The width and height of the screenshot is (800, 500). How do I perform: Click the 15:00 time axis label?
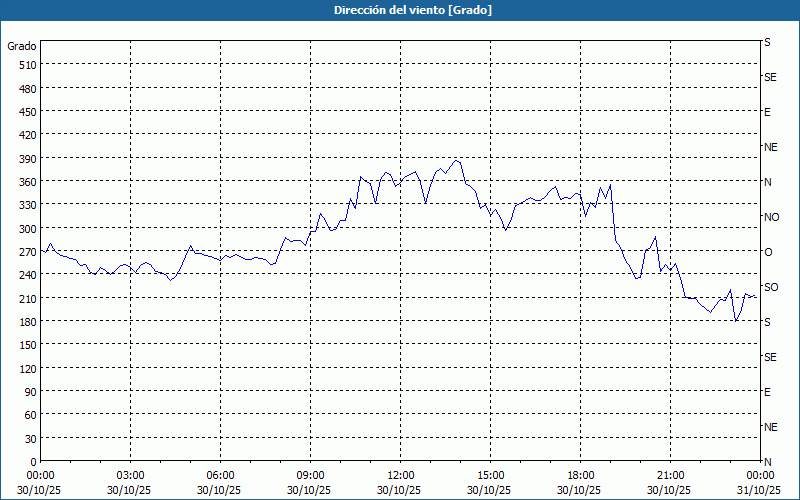[490, 476]
